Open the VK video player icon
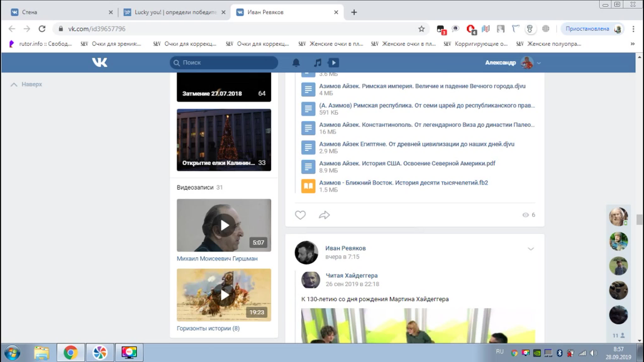This screenshot has height=362, width=644. [333, 63]
